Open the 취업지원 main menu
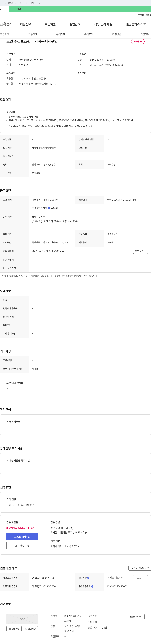Screen dimensions: 151x644 coord(50,24)
